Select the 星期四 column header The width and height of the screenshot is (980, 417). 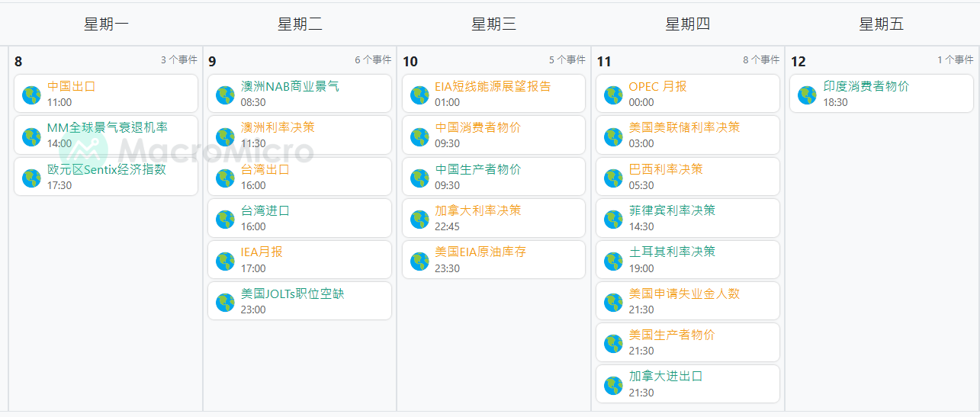tap(687, 24)
